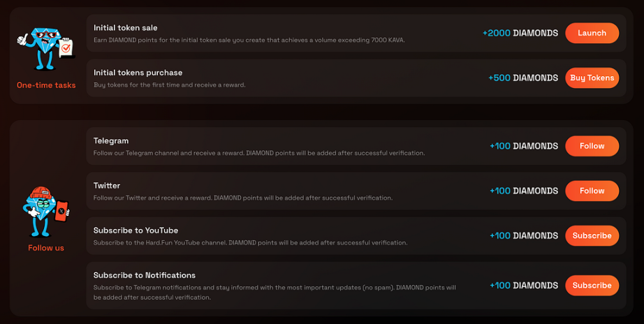The image size is (644, 324).
Task: Open the Initial tokens purchase title
Action: [x=138, y=73]
